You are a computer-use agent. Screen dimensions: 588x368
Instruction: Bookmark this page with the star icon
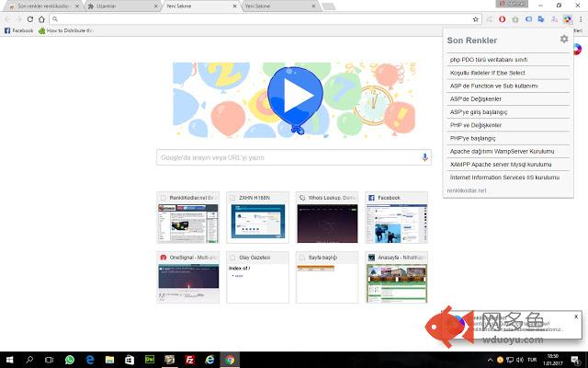pyautogui.click(x=476, y=19)
